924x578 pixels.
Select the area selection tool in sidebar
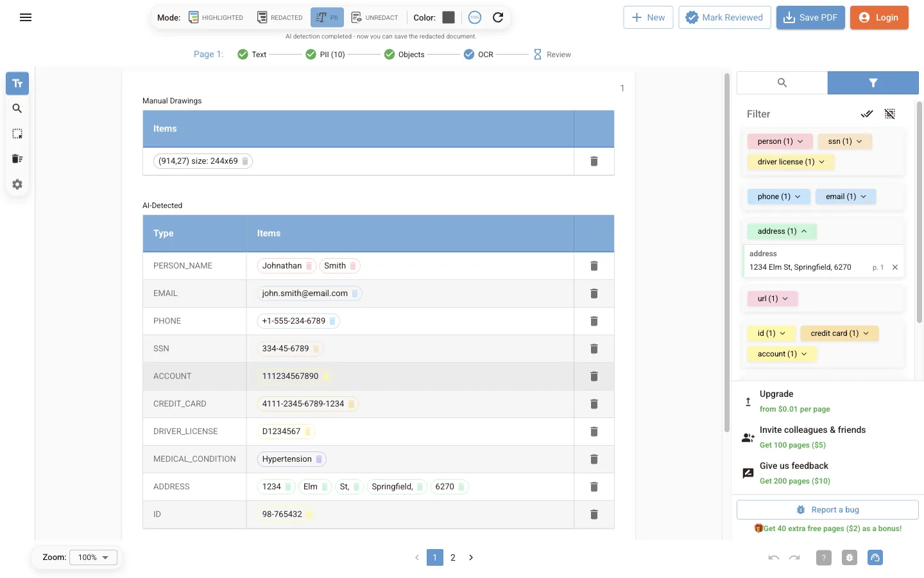pyautogui.click(x=17, y=134)
